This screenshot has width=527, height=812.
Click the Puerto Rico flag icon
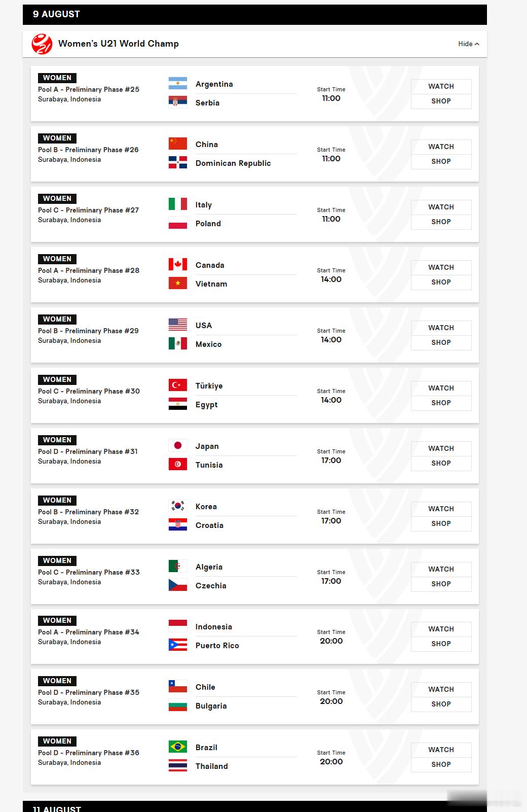click(x=178, y=645)
